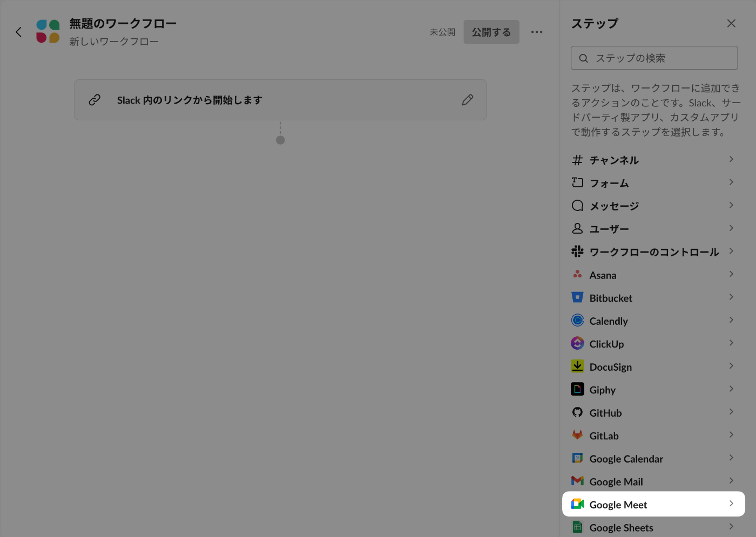This screenshot has height=537, width=756.
Task: Select the ワークフローのコントロール label
Action: (654, 252)
